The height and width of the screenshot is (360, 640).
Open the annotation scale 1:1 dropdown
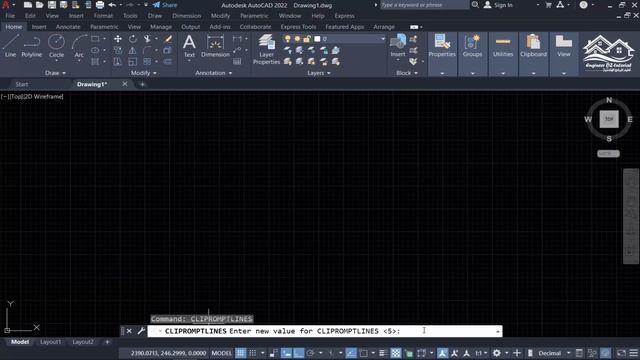tap(481, 353)
